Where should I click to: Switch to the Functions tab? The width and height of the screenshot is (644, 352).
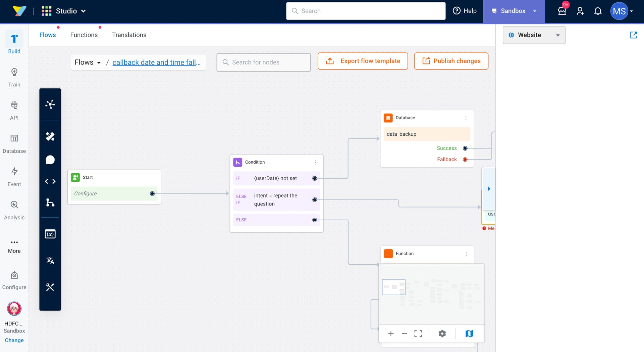click(x=84, y=35)
